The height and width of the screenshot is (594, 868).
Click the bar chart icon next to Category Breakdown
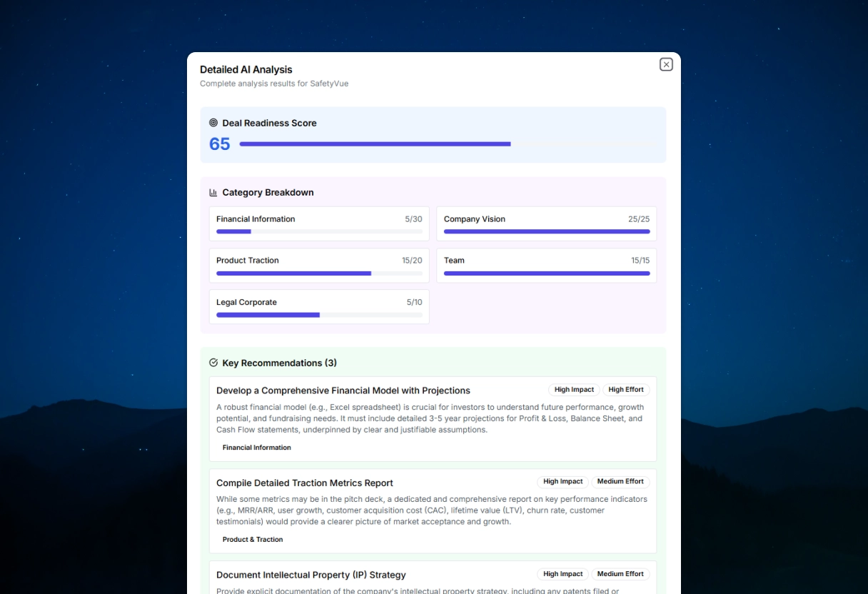pos(213,192)
